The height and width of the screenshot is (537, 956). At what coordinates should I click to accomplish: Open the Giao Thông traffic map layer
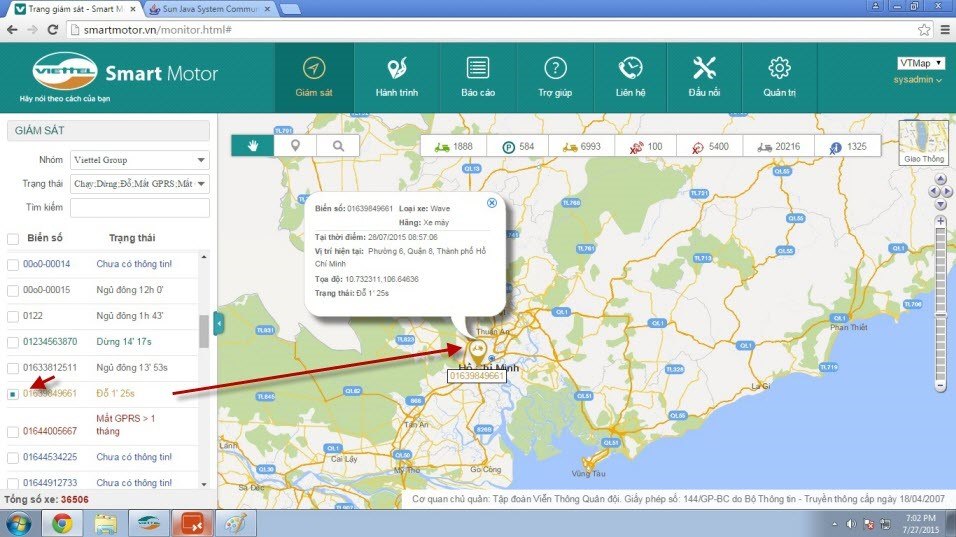pyautogui.click(x=923, y=141)
